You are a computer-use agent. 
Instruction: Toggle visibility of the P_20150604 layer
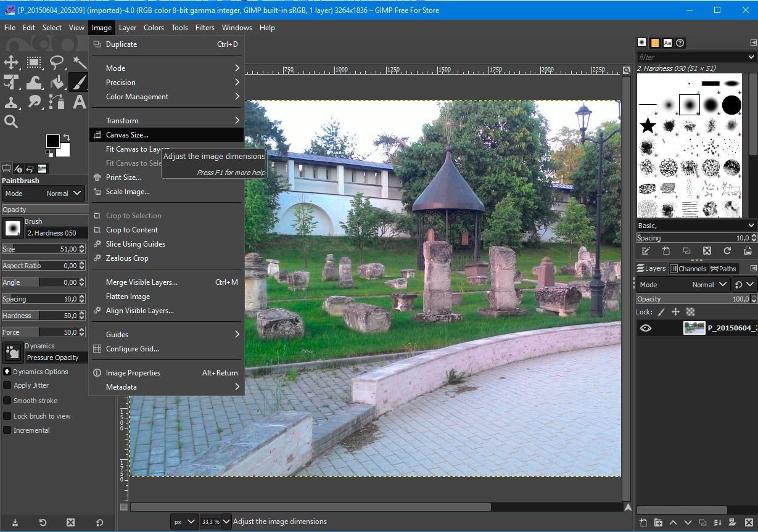646,327
